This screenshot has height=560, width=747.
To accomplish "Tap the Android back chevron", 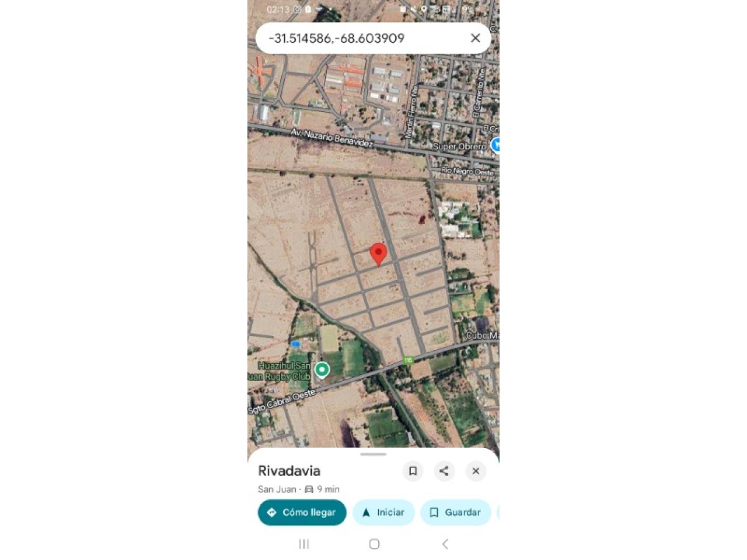I will (445, 544).
